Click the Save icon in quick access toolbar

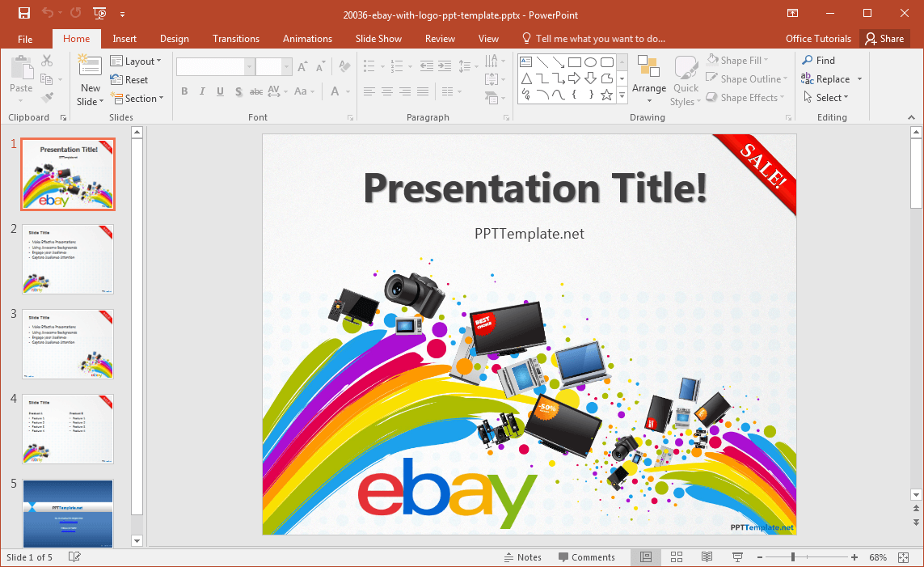coord(23,14)
